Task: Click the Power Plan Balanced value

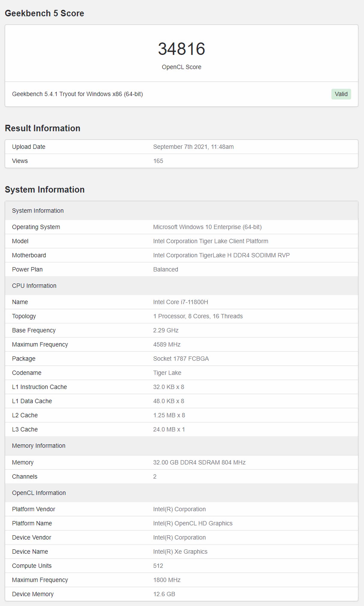Action: coord(165,269)
